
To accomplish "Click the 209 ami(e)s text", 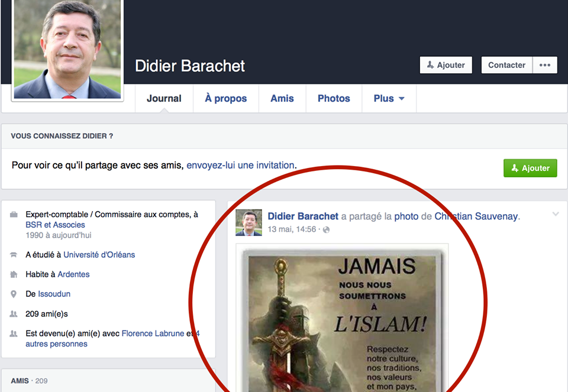I will click(46, 314).
